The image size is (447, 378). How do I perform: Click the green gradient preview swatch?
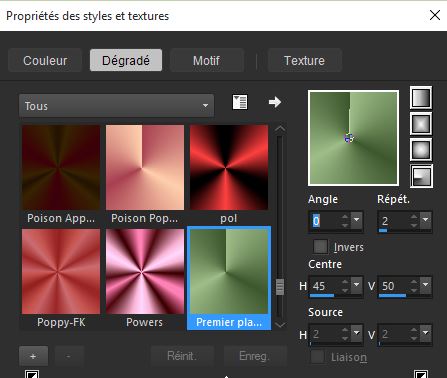(353, 138)
